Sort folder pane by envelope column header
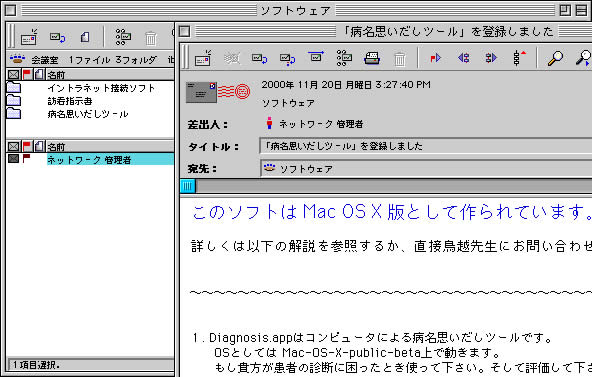The height and width of the screenshot is (377, 592). [x=14, y=74]
